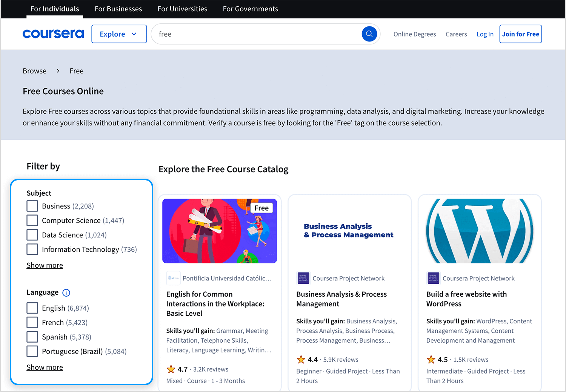Open the For Universities tab
The width and height of the screenshot is (566, 392).
[x=183, y=9]
